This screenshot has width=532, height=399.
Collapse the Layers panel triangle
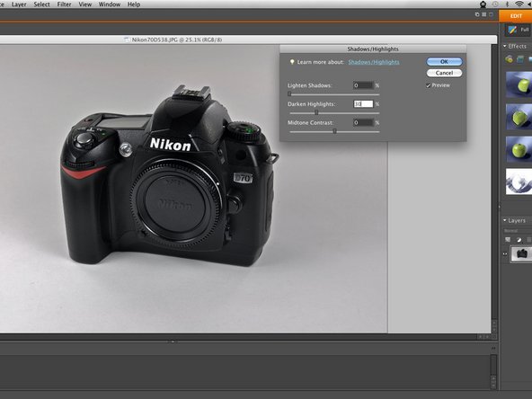point(504,220)
